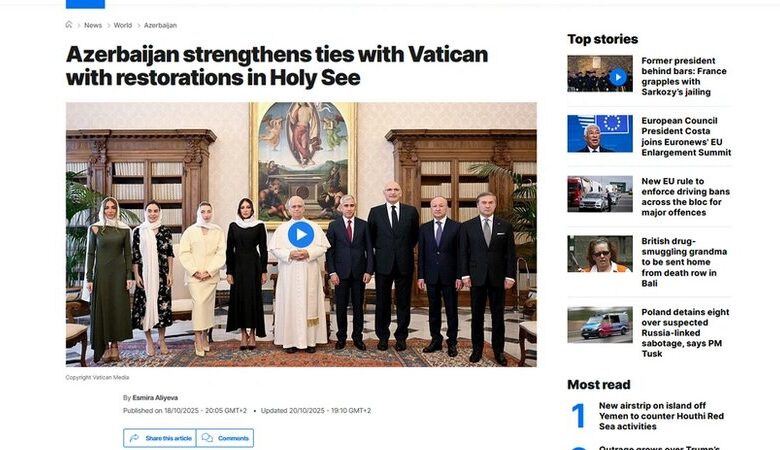Open the trucks and cars story thumbnail
The height and width of the screenshot is (450, 780).
point(600,194)
